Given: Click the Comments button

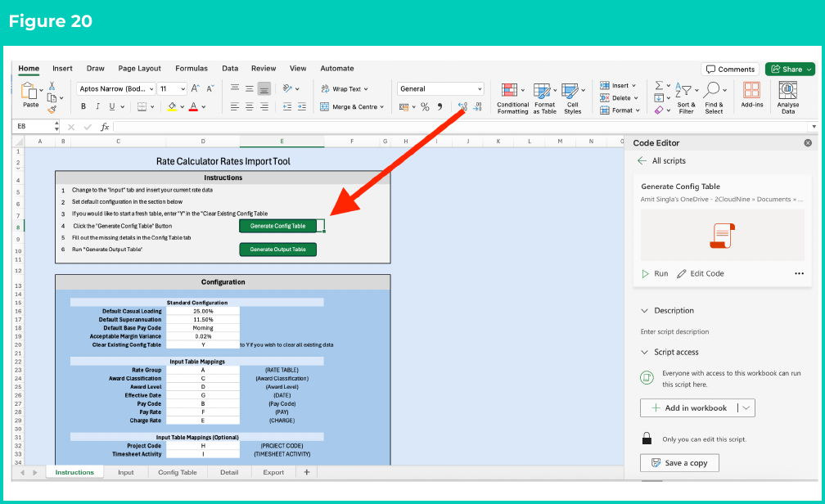Looking at the screenshot, I should [730, 70].
